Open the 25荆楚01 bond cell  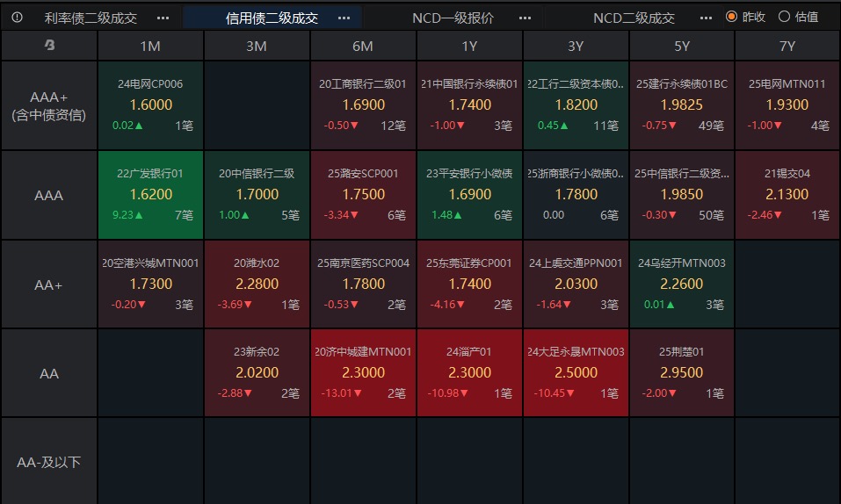click(682, 373)
